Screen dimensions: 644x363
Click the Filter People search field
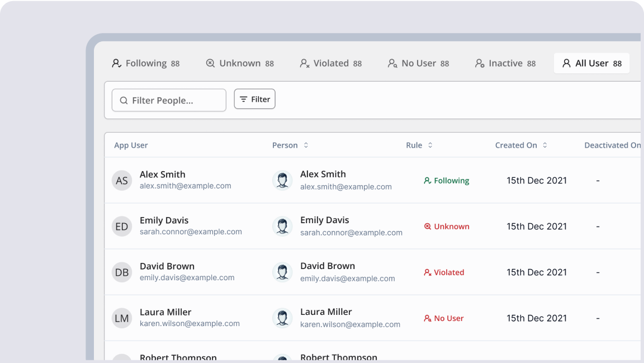169,101
